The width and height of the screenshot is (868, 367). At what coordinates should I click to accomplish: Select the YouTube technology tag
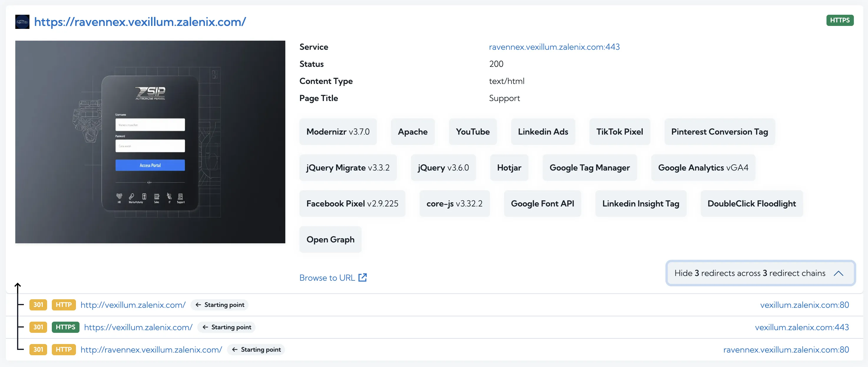click(472, 132)
